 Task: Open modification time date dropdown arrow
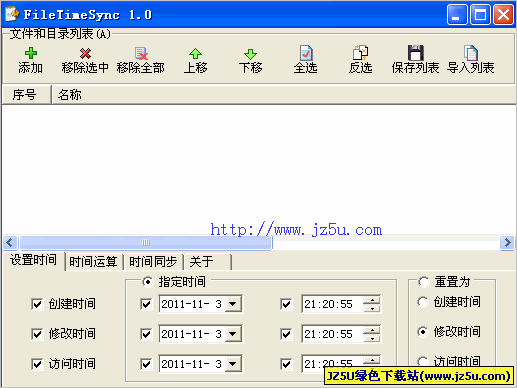(233, 334)
